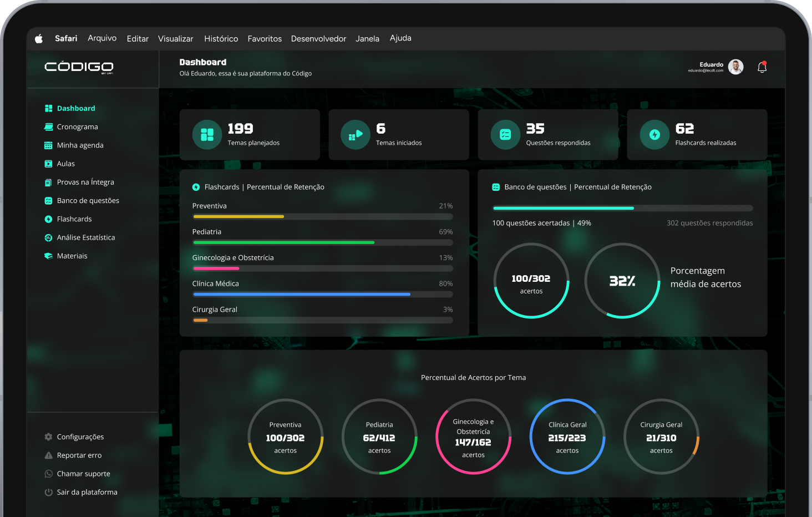
Task: Click the Sair da plataforma power icon
Action: [x=48, y=493]
